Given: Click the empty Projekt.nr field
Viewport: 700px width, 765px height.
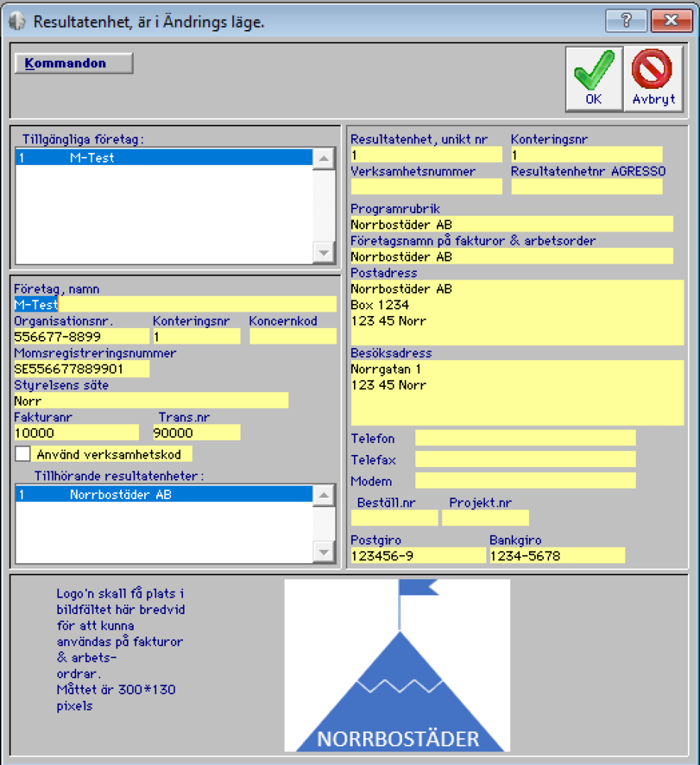Looking at the screenshot, I should pos(486,518).
